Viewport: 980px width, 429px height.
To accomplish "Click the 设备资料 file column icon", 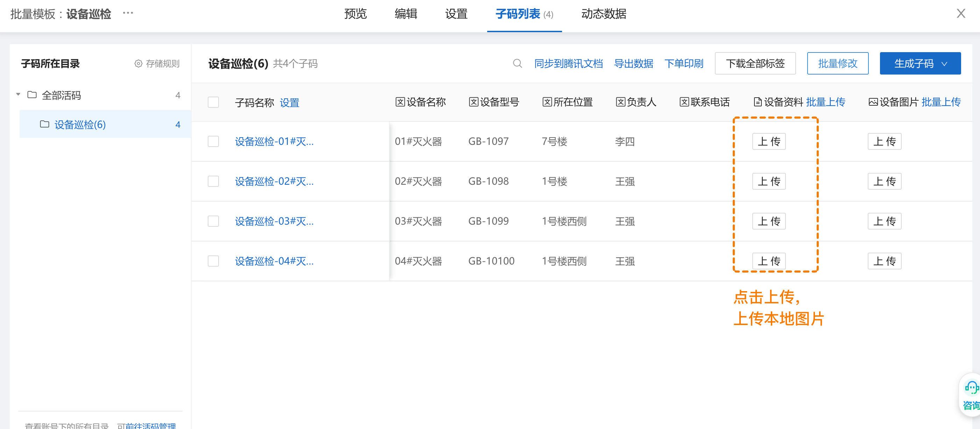I will [x=758, y=102].
